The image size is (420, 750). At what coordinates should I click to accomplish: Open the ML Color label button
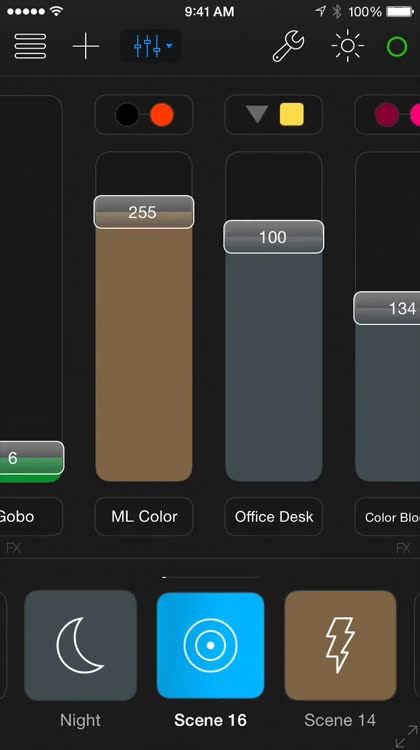[144, 517]
